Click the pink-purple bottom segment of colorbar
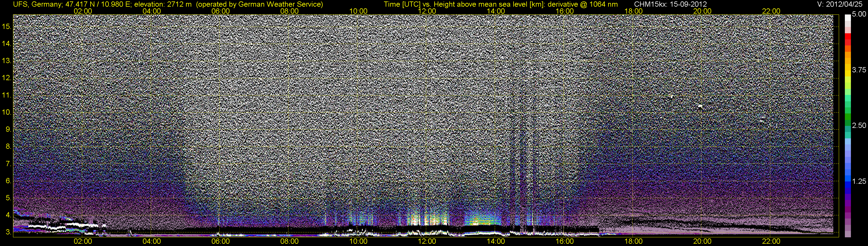This screenshot has width=868, height=246. pos(848,234)
